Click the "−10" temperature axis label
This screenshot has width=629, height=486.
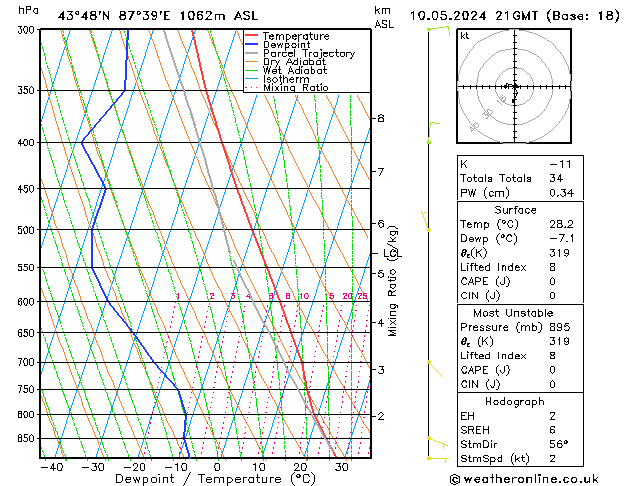(x=175, y=467)
